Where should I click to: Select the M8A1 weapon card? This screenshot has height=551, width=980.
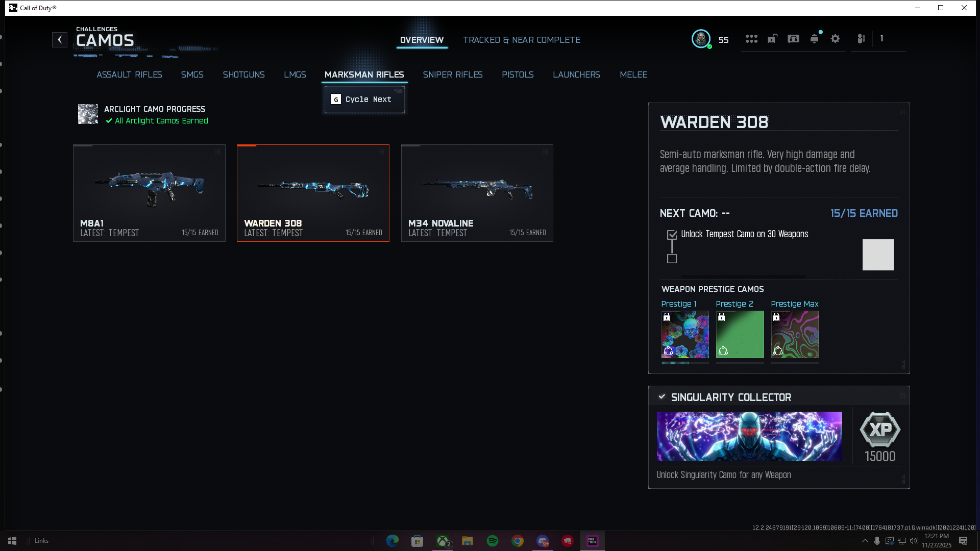[x=149, y=193]
